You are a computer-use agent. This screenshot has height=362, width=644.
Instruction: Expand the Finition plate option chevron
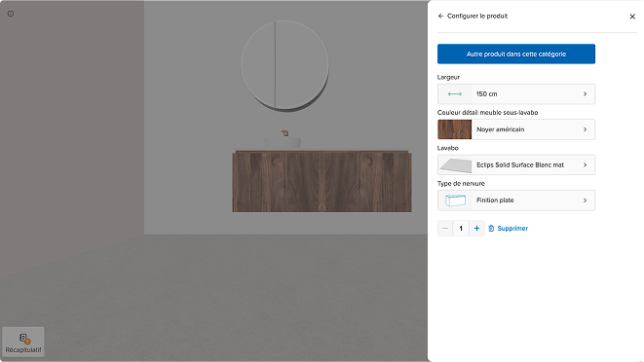(586, 200)
